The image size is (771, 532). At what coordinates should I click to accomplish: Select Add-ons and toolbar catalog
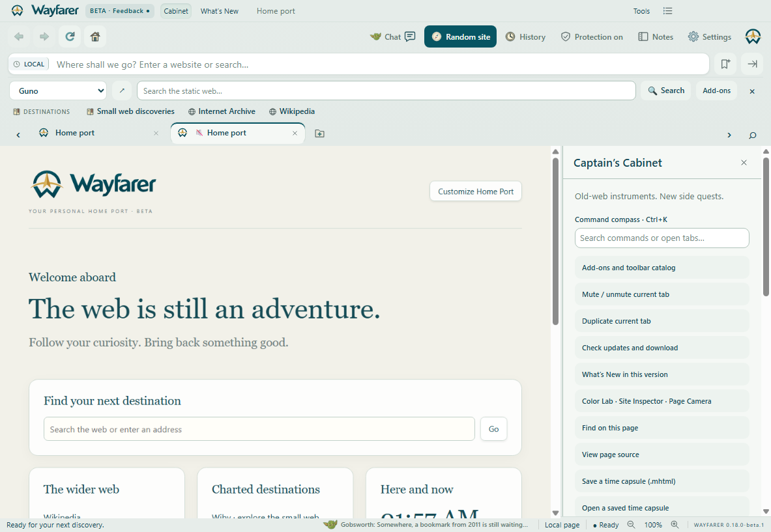[x=662, y=268]
